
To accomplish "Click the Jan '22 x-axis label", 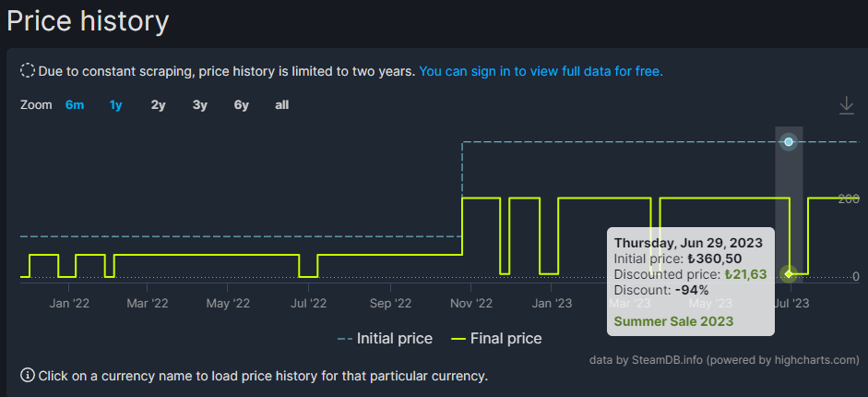I will pyautogui.click(x=69, y=302).
